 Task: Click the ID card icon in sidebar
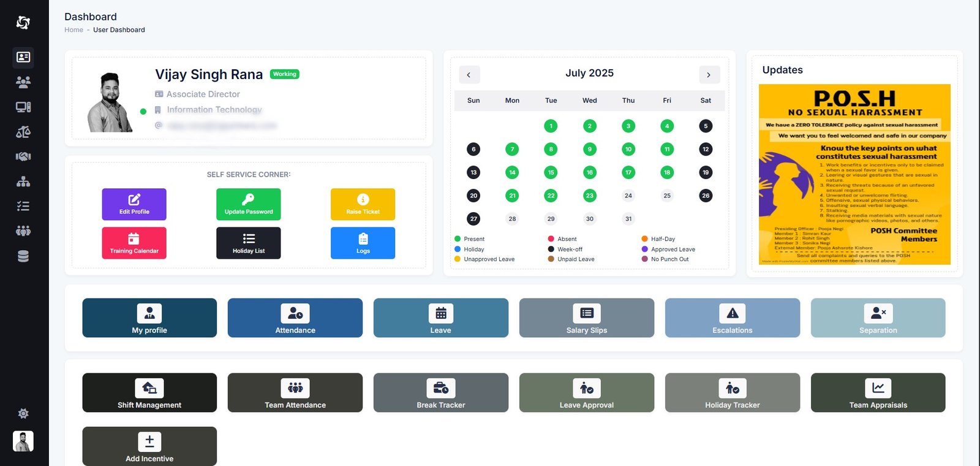coord(23,57)
